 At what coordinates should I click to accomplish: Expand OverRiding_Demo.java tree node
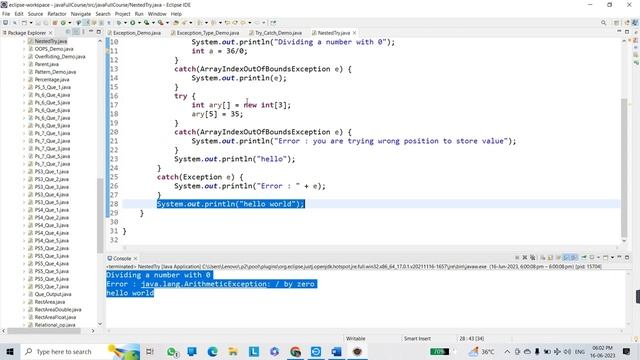pyautogui.click(x=24, y=57)
